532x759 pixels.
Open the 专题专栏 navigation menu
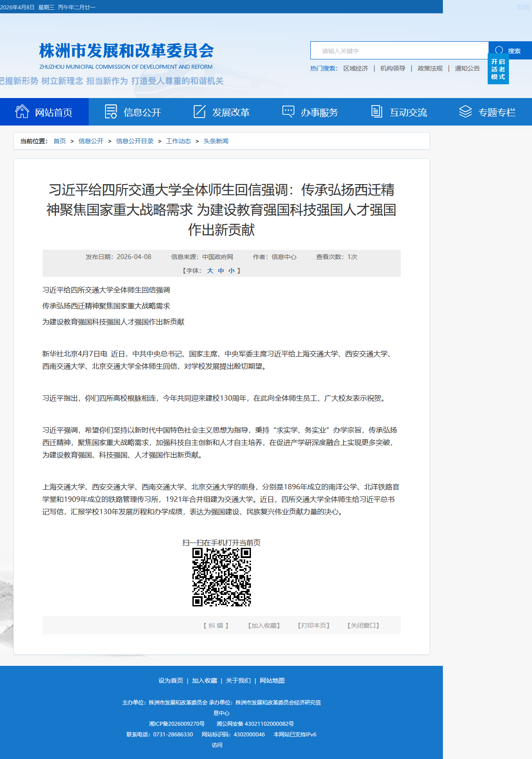click(x=497, y=112)
